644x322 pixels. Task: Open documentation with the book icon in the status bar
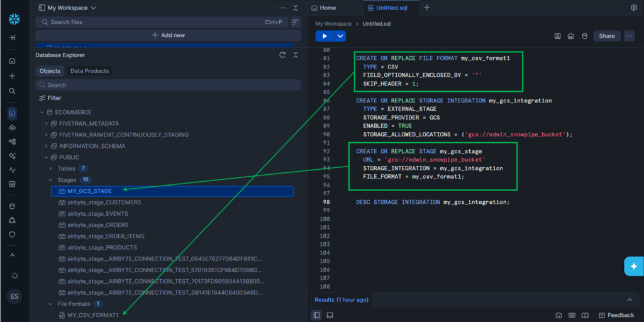585,315
